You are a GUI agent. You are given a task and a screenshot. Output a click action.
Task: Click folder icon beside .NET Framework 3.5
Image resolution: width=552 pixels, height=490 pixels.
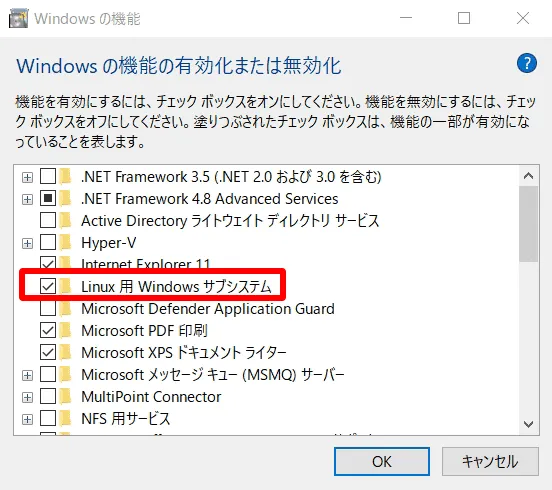coord(66,176)
